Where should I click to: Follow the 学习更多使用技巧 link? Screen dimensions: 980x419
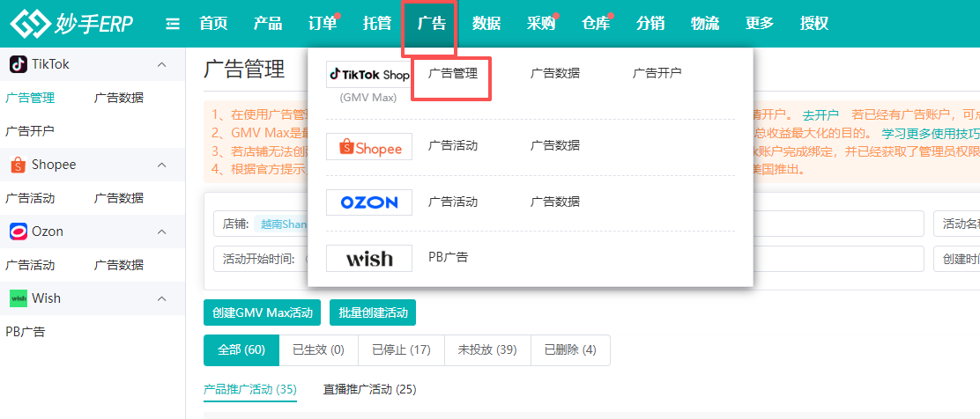tap(931, 134)
